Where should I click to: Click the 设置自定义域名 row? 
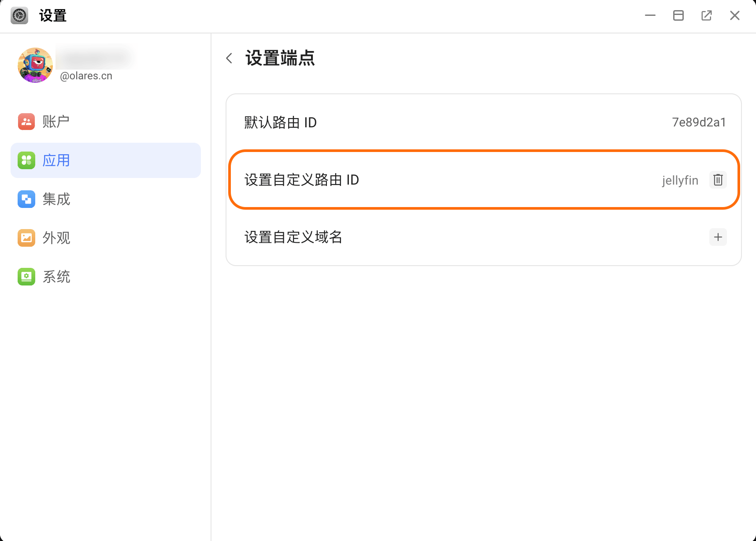click(293, 237)
